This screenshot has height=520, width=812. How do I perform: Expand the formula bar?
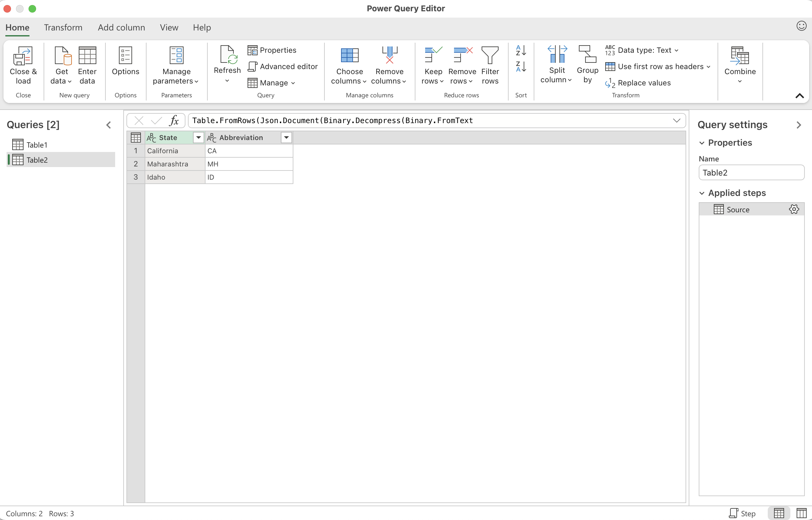676,121
